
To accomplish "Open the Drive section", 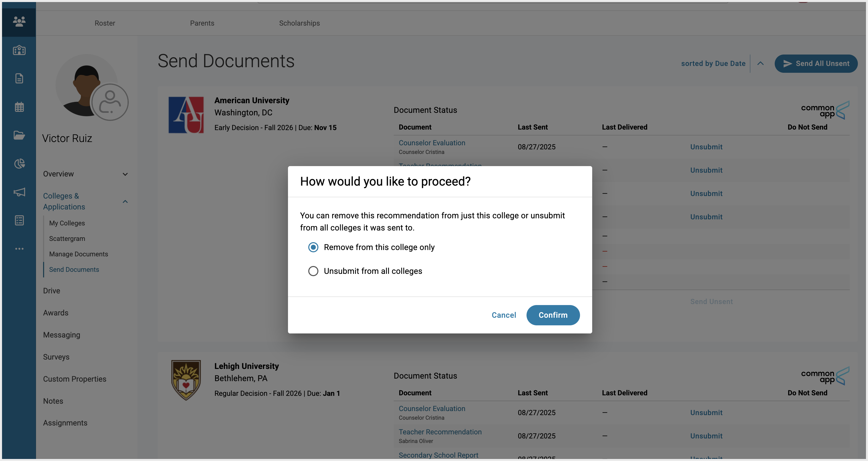I will [x=51, y=291].
